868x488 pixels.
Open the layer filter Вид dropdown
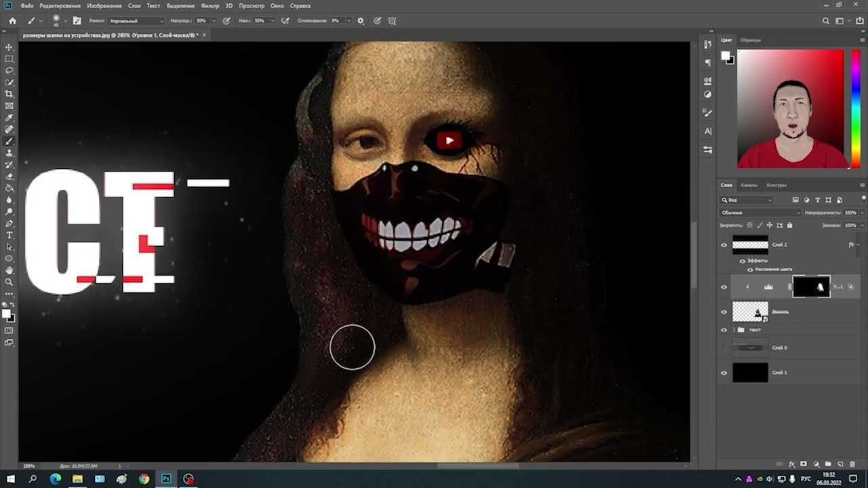(x=747, y=200)
